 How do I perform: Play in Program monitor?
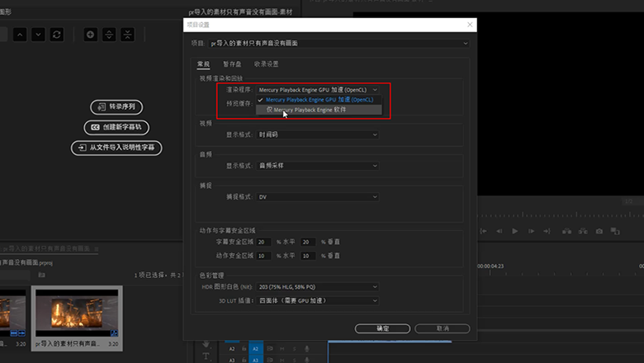pos(514,231)
